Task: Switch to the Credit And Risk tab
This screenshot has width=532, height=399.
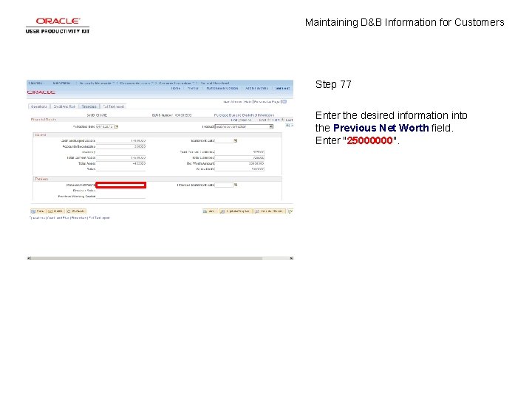Action: (64, 106)
